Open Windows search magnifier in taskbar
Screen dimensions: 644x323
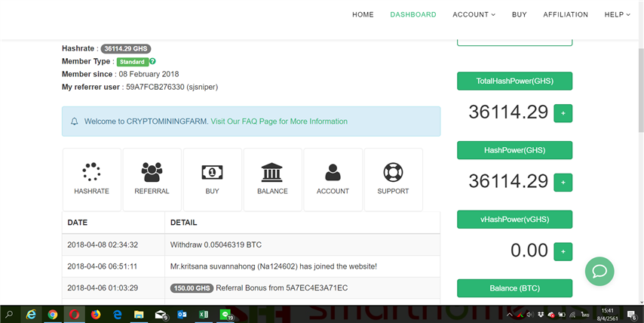9,315
